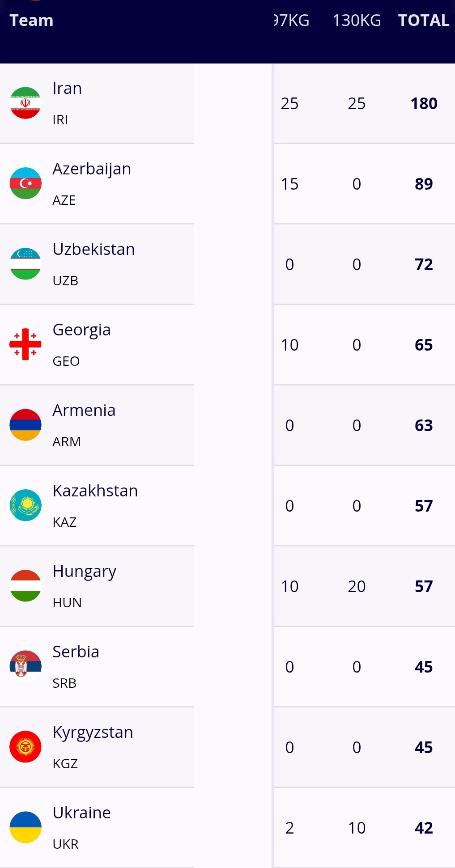The image size is (455, 868).
Task: Click the Kyrgyzstan flag icon
Action: pos(26,747)
